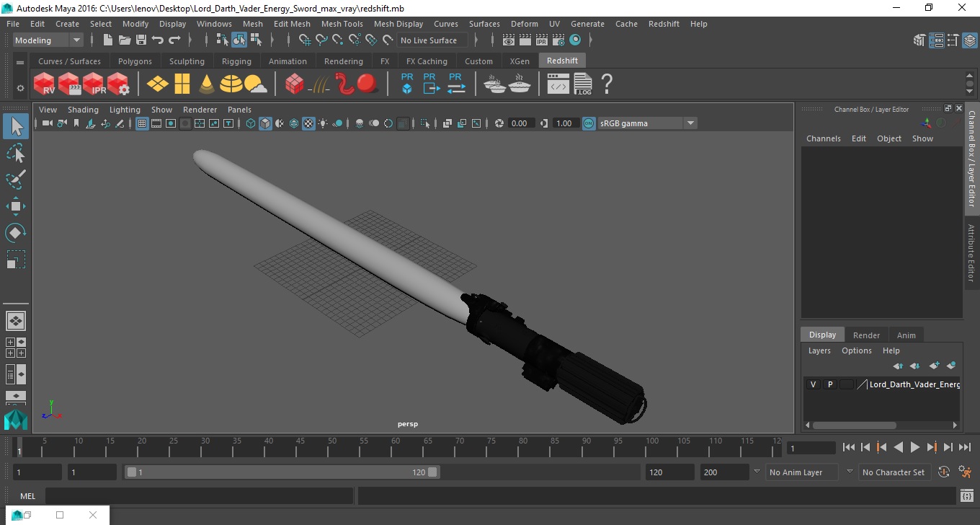Activate the Move tool
Viewport: 980px width, 525px height.
point(16,206)
